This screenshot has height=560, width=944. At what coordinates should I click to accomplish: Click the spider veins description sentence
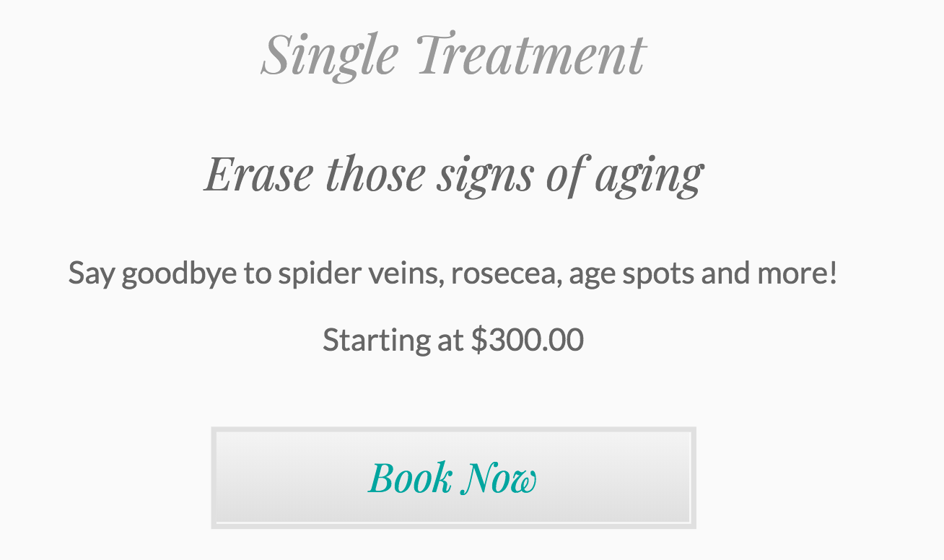453,274
